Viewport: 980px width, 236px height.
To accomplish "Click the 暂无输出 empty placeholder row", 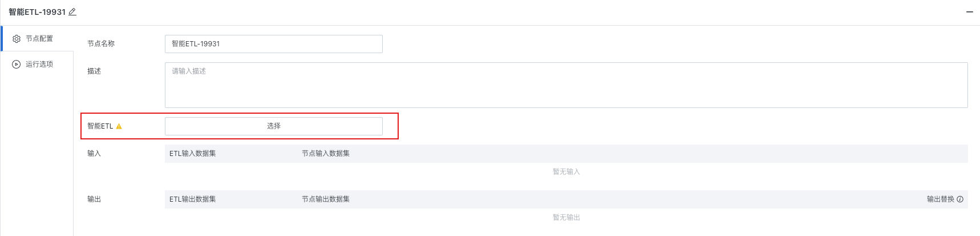I will click(x=566, y=218).
